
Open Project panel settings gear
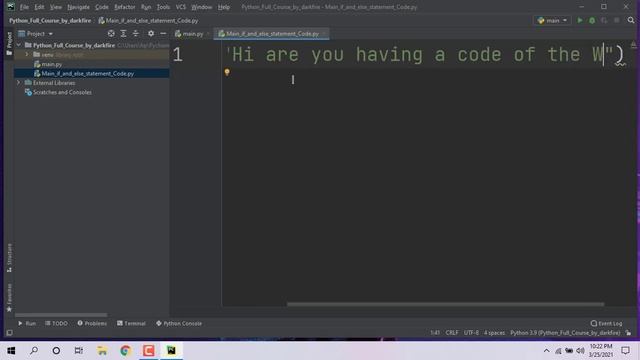(x=151, y=34)
